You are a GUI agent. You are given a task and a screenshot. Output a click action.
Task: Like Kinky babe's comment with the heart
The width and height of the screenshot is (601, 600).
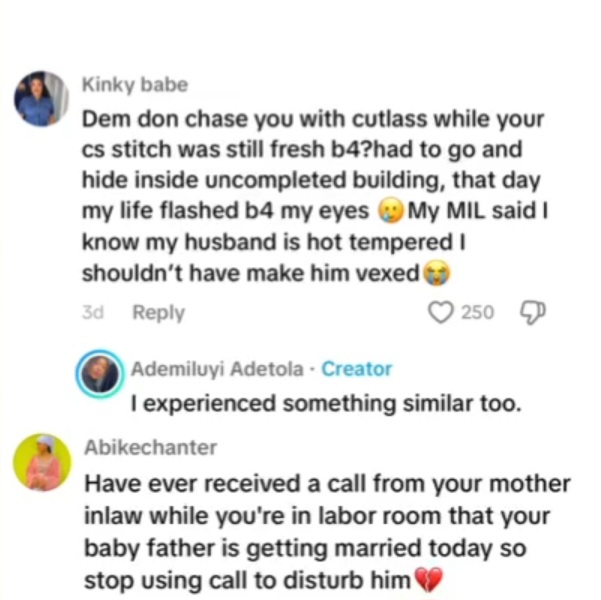441,313
